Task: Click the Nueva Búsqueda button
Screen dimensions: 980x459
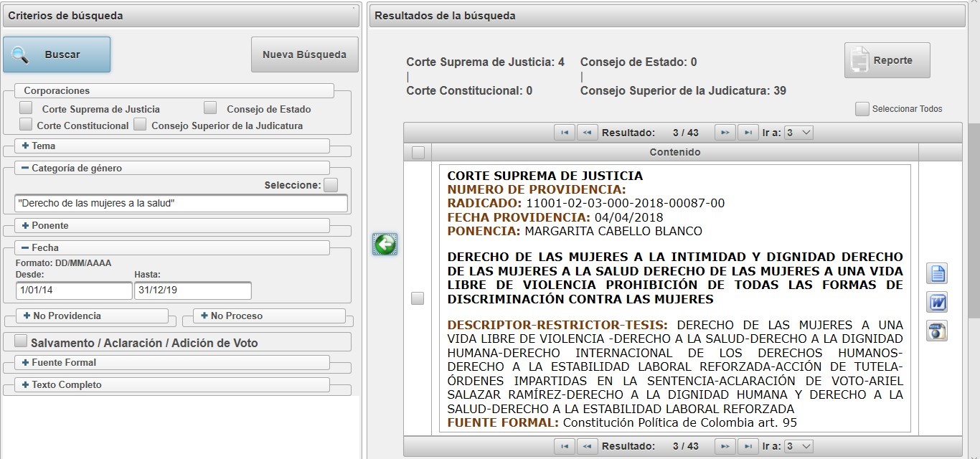Action: (x=304, y=55)
